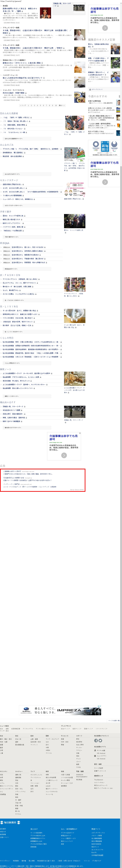Open the 落とした財布 article headline
Screen dimensions: 122x868
[x=22, y=78]
